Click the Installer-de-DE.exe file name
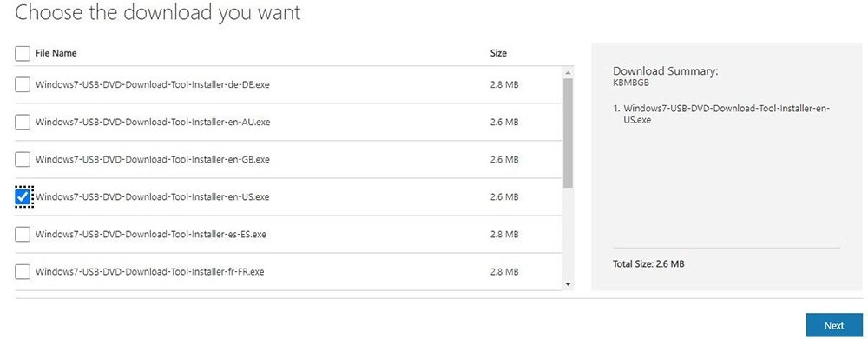Viewport: 868px width, 339px height. click(x=152, y=85)
